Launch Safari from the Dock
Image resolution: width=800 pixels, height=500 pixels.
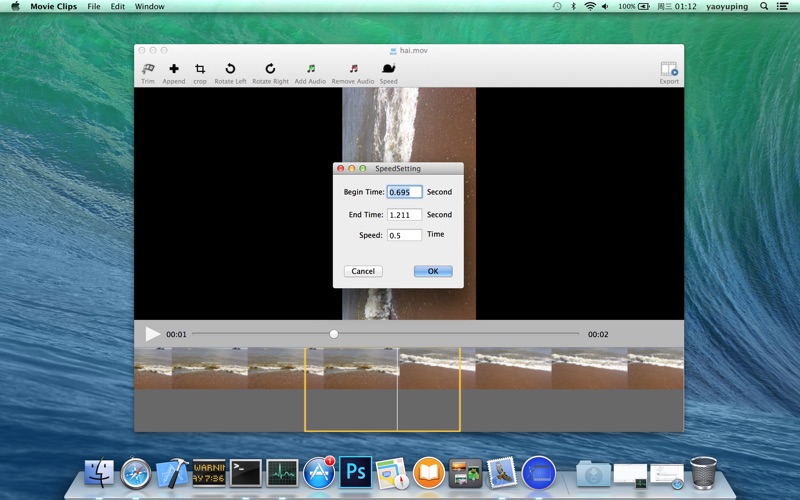[x=136, y=473]
